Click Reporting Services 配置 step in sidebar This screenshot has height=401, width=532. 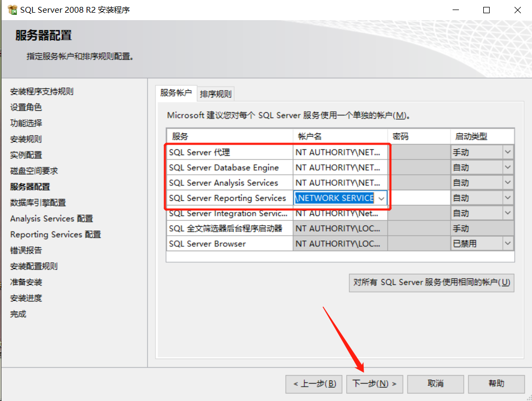click(56, 235)
